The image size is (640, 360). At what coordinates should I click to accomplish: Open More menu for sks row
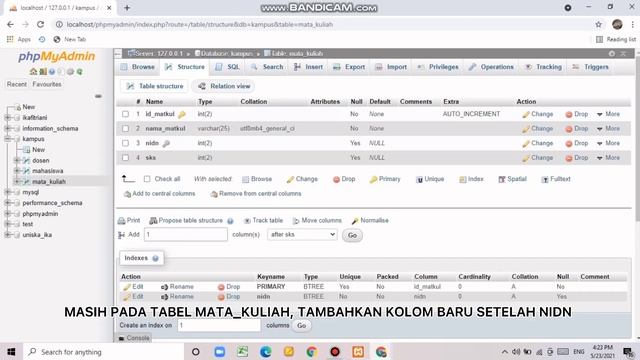tap(608, 158)
